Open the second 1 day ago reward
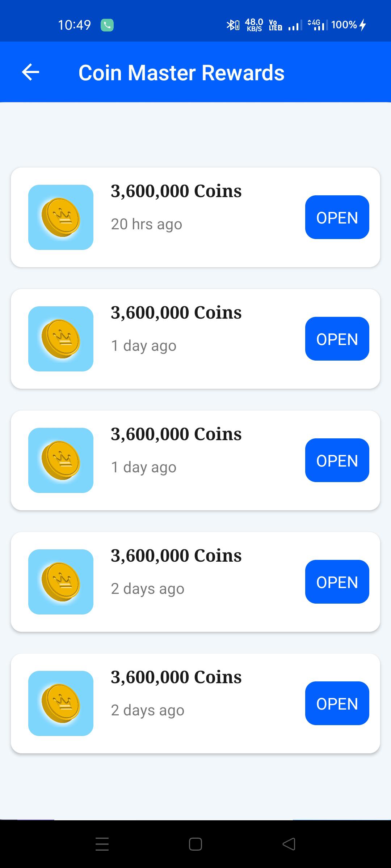391x868 pixels. [337, 460]
